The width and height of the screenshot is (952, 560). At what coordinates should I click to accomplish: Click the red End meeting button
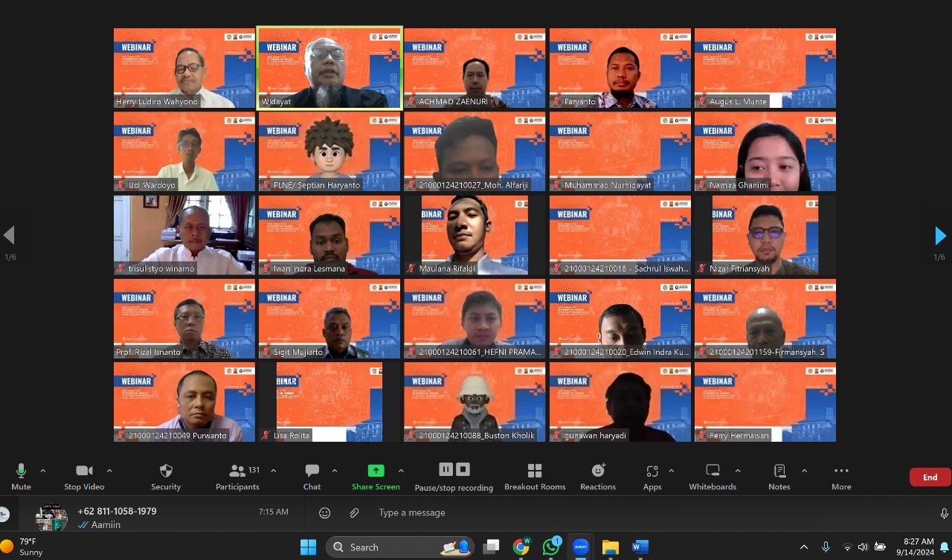pos(930,477)
